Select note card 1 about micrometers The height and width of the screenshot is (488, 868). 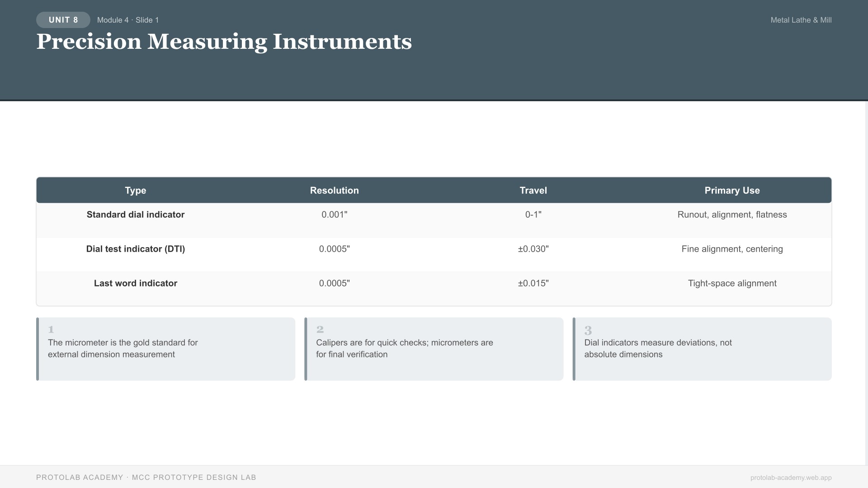tap(166, 348)
